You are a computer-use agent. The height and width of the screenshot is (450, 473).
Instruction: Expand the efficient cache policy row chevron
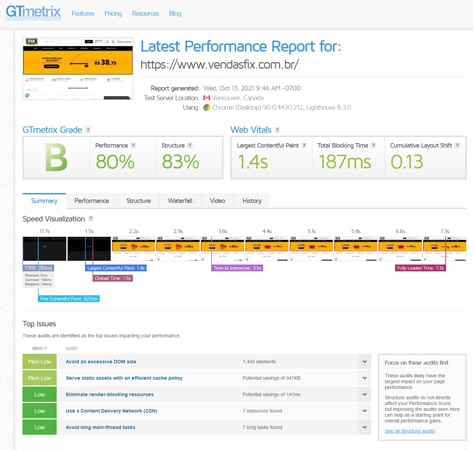click(365, 378)
